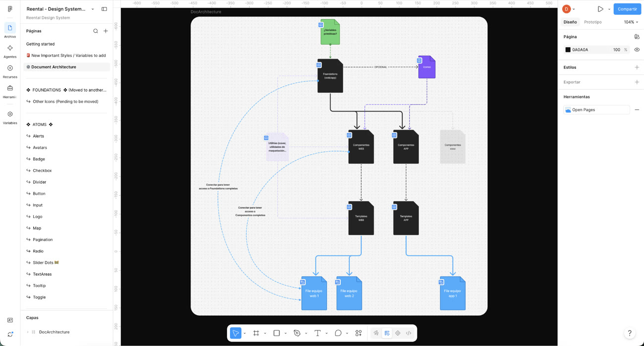Switch to Design mode in toolbar
The width and height of the screenshot is (644, 346).
pos(387,333)
